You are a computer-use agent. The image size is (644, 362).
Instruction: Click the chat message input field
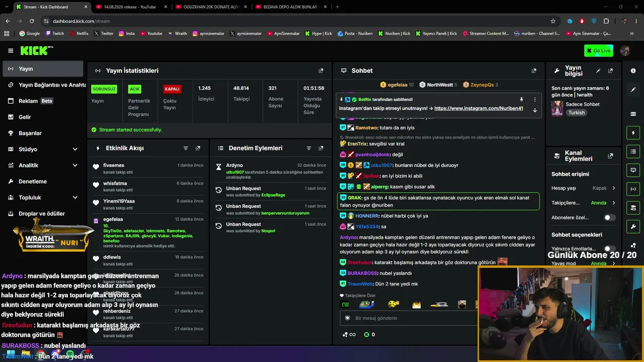click(x=408, y=318)
